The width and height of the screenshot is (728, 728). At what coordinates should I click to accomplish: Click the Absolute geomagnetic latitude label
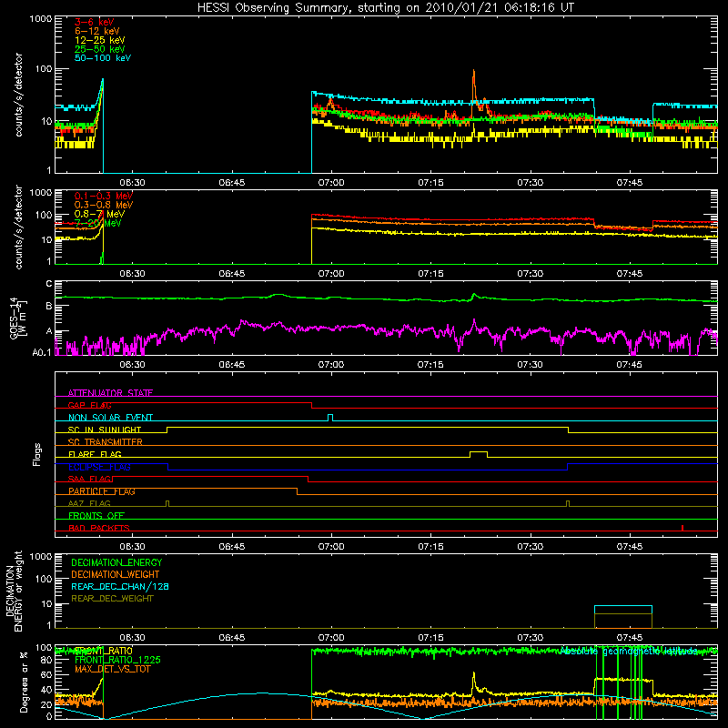tap(629, 652)
